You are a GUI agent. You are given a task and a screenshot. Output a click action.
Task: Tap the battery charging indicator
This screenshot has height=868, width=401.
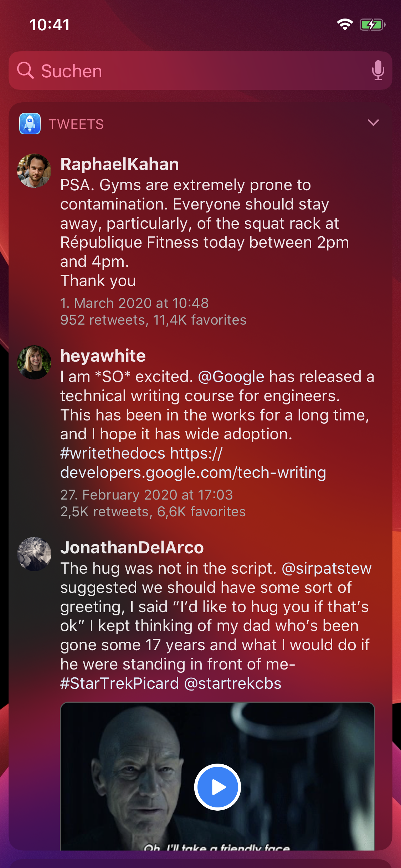(x=372, y=25)
